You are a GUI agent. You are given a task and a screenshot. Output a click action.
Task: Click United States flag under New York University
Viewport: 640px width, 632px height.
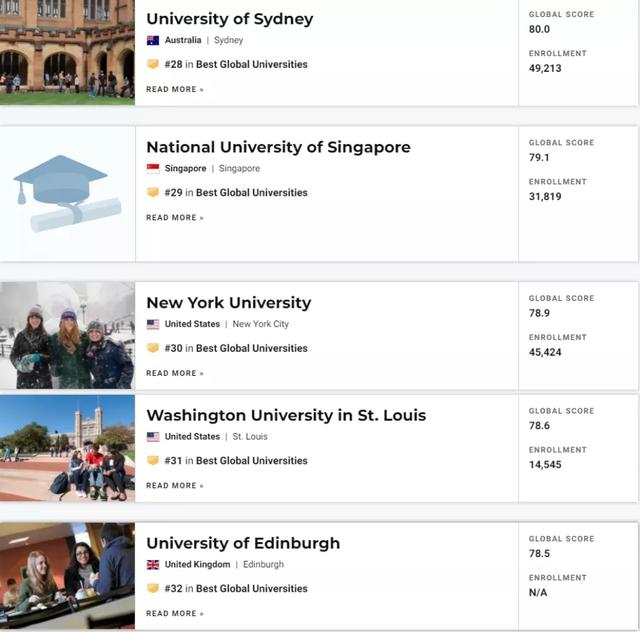coord(153,325)
